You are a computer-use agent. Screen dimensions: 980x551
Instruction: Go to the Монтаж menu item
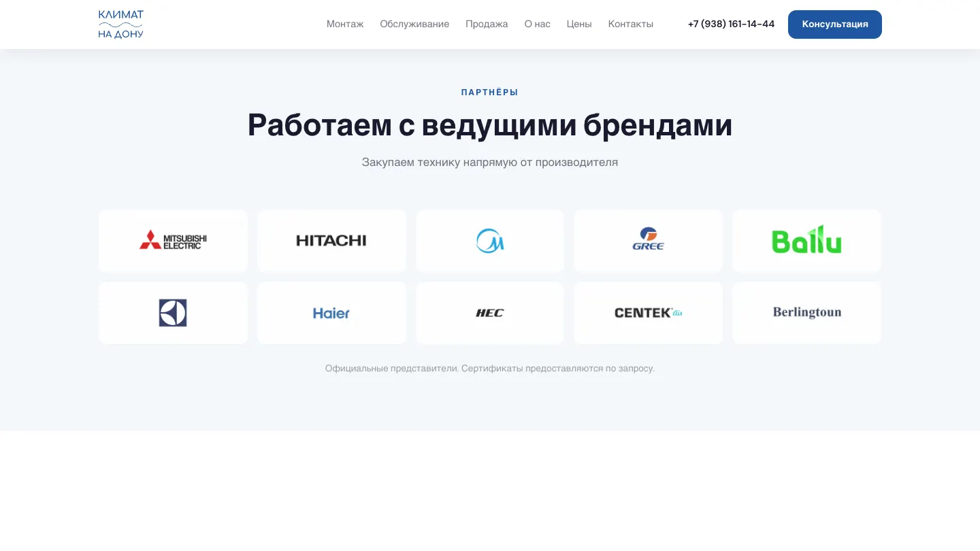click(x=345, y=24)
